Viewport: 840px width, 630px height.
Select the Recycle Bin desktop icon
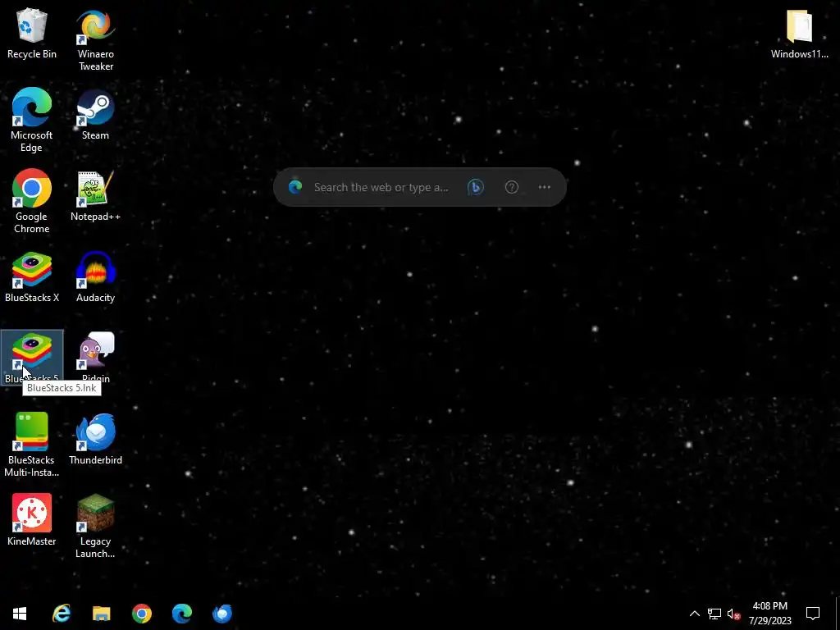32,33
